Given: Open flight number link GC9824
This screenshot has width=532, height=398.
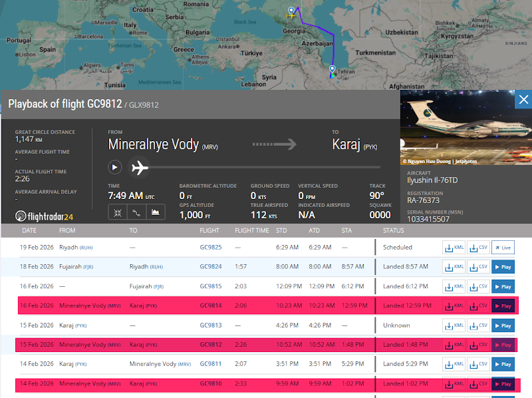Looking at the screenshot, I should (x=211, y=267).
